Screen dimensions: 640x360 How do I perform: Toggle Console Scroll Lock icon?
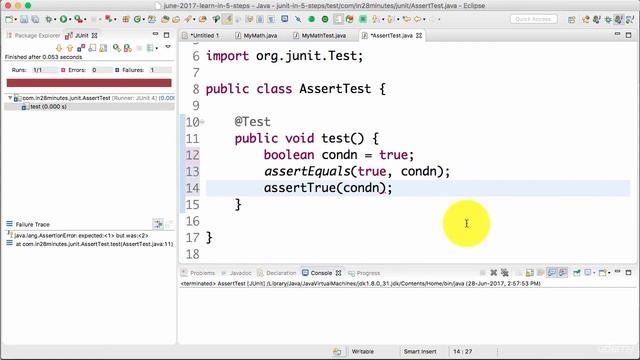click(529, 273)
